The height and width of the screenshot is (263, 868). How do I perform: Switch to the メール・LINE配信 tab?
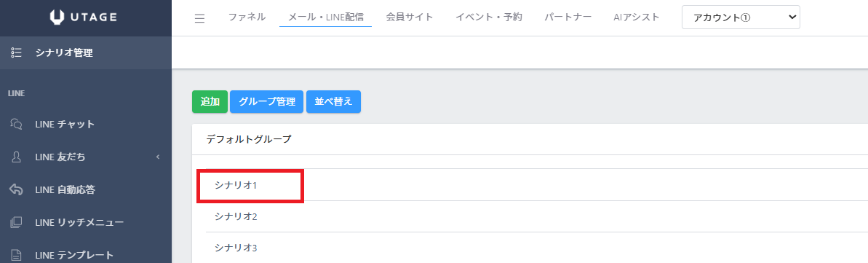(x=325, y=17)
